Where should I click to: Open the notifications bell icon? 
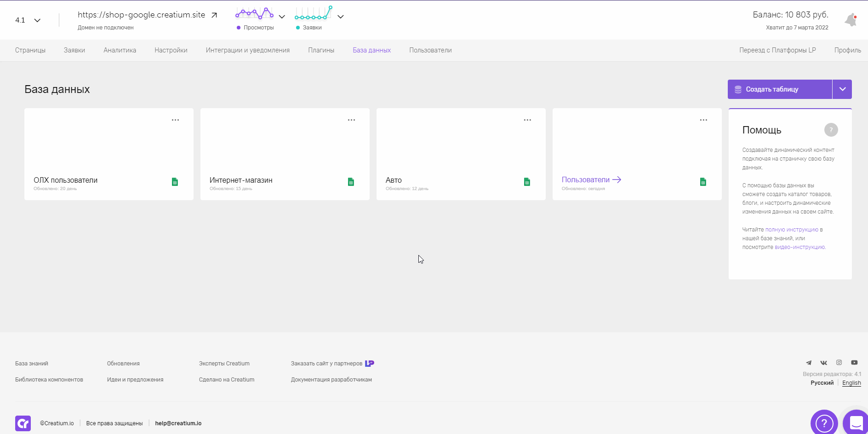coord(851,20)
